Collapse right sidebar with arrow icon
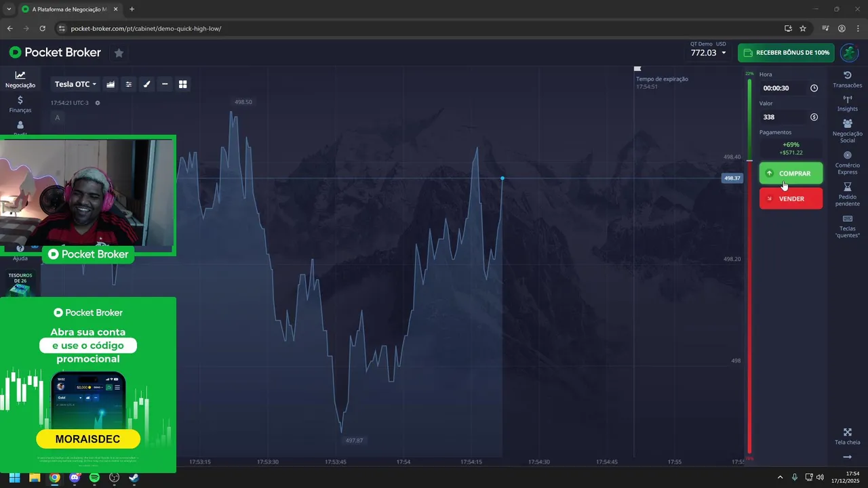The height and width of the screenshot is (488, 868). 847,457
